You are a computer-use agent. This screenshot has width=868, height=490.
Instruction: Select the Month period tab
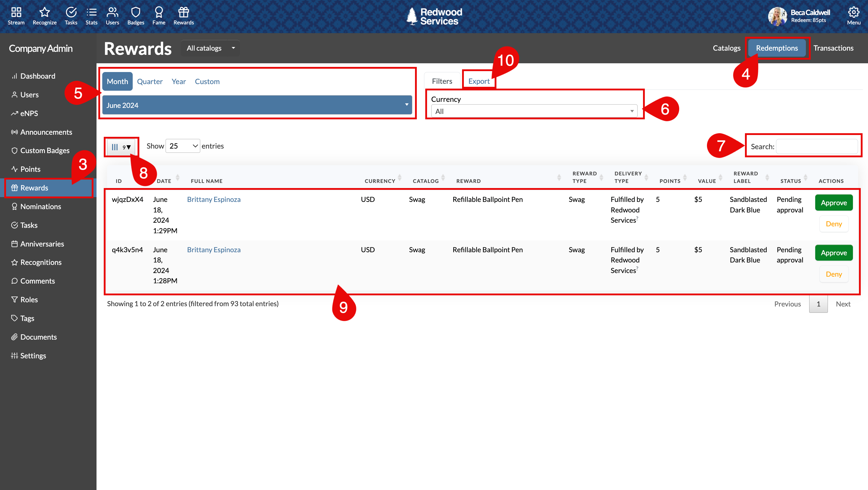tap(117, 81)
